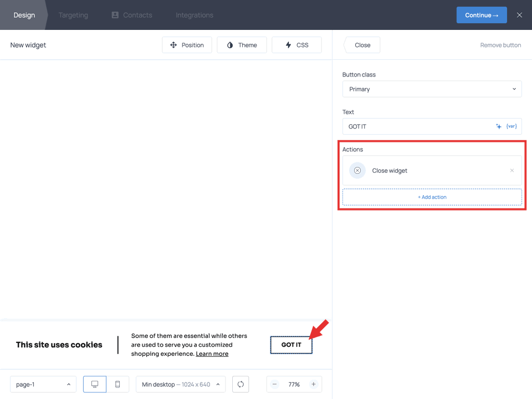Click the Contacts icon in top bar
The height and width of the screenshot is (399, 532).
click(x=116, y=15)
